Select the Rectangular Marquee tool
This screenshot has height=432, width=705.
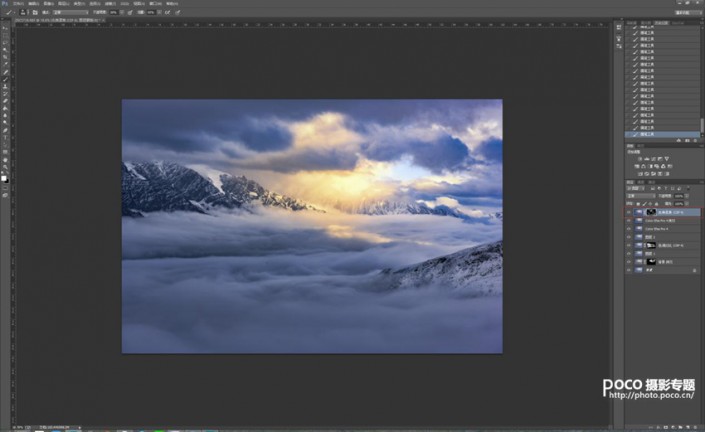click(x=5, y=38)
